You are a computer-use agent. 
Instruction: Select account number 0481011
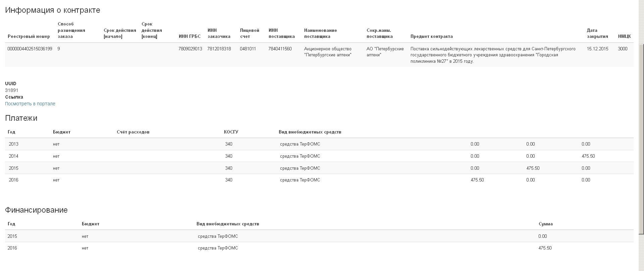pyautogui.click(x=248, y=49)
